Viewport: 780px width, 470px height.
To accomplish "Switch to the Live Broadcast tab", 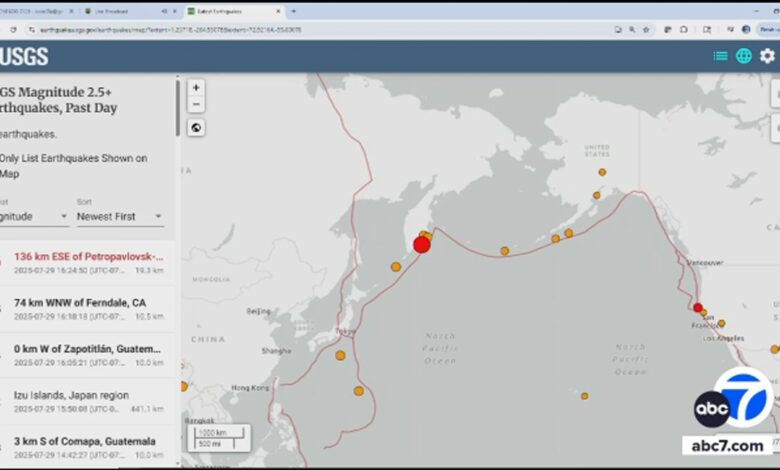I will pyautogui.click(x=130, y=11).
